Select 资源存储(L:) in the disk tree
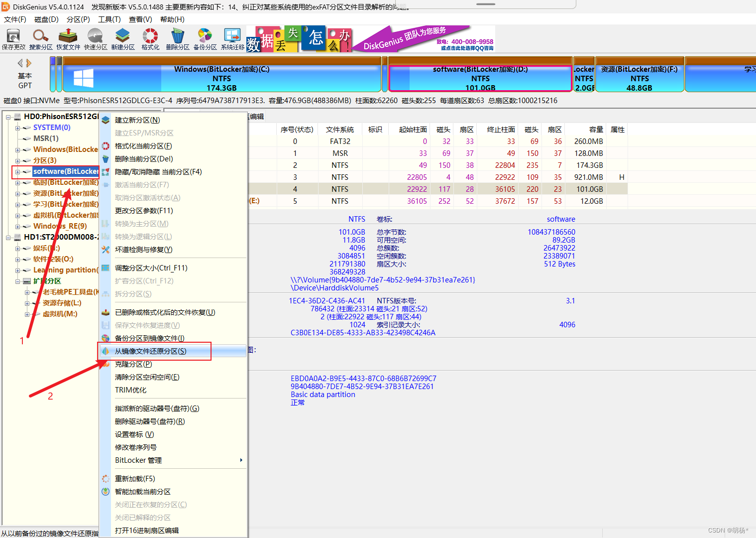This screenshot has width=756, height=538. click(x=62, y=303)
